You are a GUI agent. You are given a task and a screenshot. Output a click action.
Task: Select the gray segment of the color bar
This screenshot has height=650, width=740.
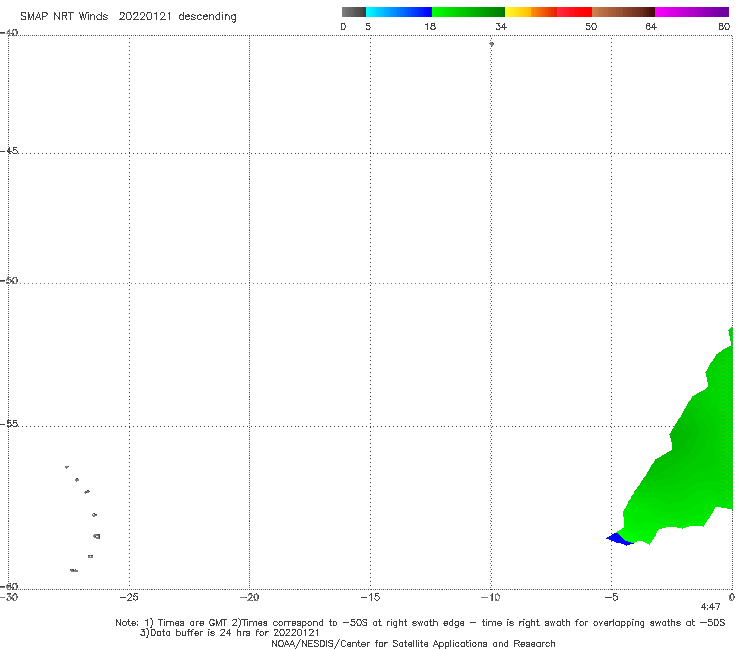pyautogui.click(x=353, y=12)
